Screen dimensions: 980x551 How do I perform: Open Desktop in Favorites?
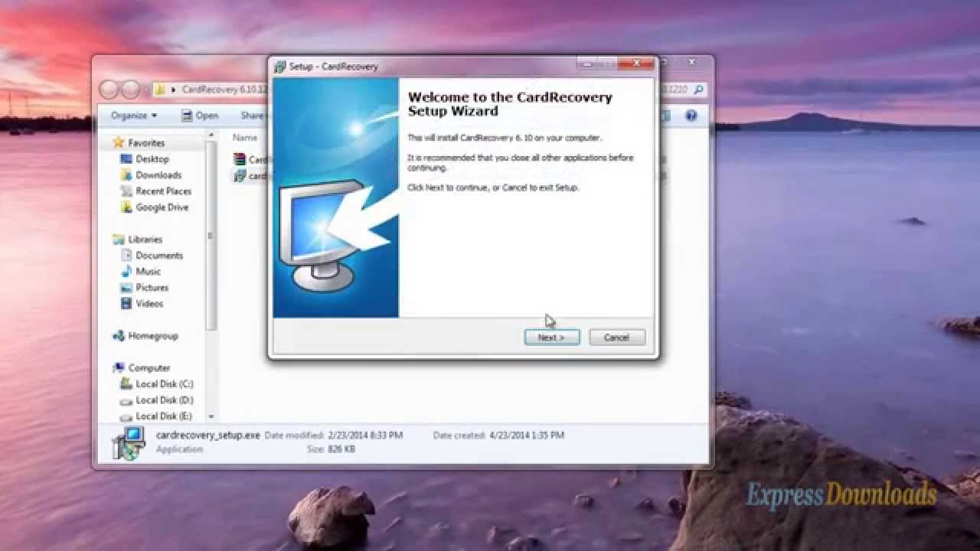[x=152, y=159]
